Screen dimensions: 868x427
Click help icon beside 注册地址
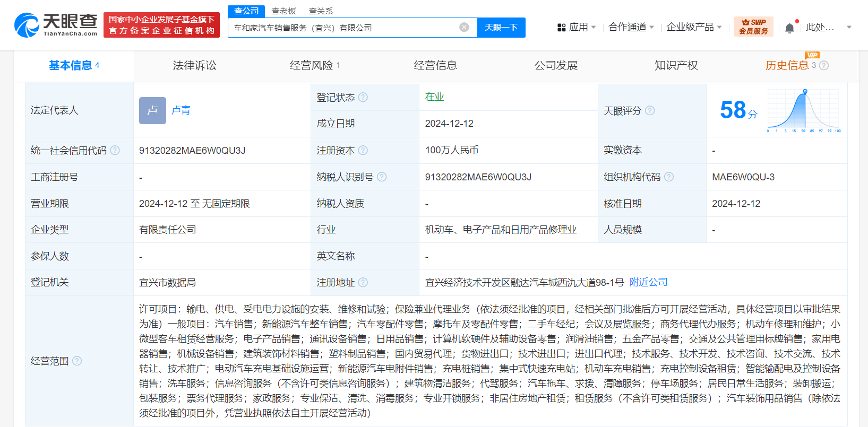(363, 283)
